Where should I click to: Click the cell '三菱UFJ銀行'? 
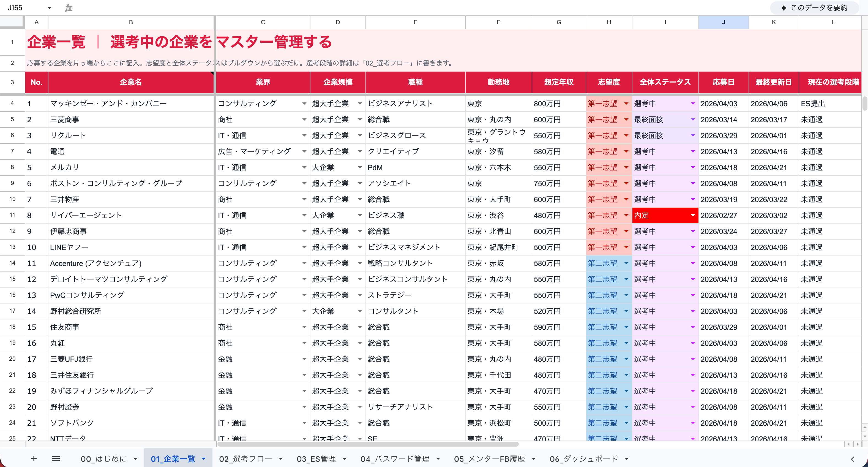pyautogui.click(x=131, y=359)
